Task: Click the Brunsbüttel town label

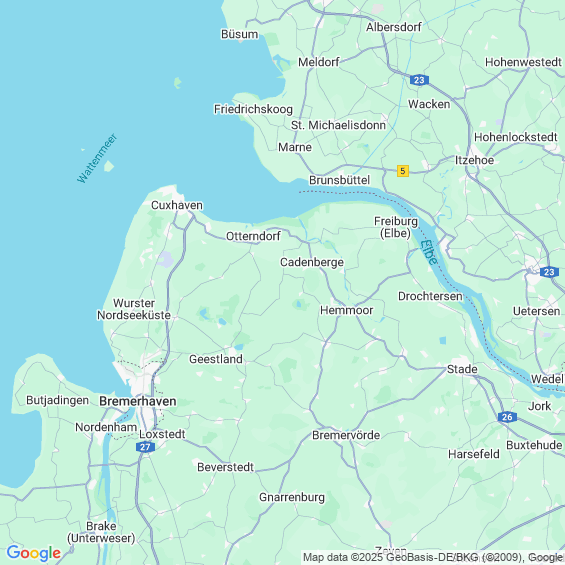Action: [339, 180]
